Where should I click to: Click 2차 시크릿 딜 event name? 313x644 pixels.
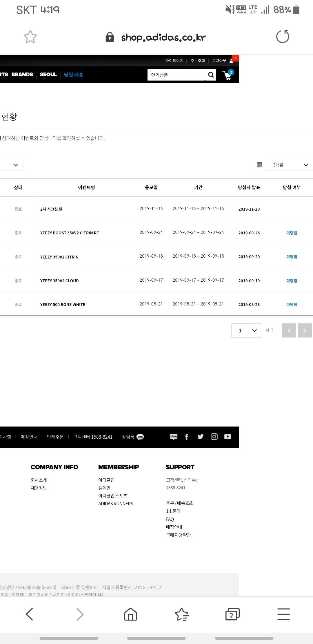pyautogui.click(x=51, y=209)
